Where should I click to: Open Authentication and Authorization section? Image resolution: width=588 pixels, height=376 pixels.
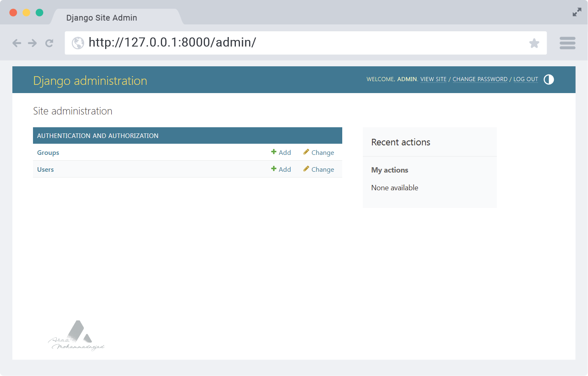(98, 135)
